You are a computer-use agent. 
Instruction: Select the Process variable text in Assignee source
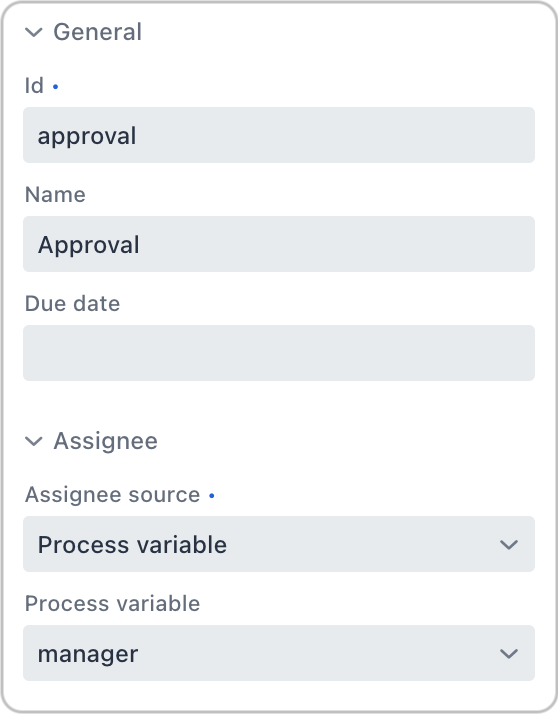(132, 545)
